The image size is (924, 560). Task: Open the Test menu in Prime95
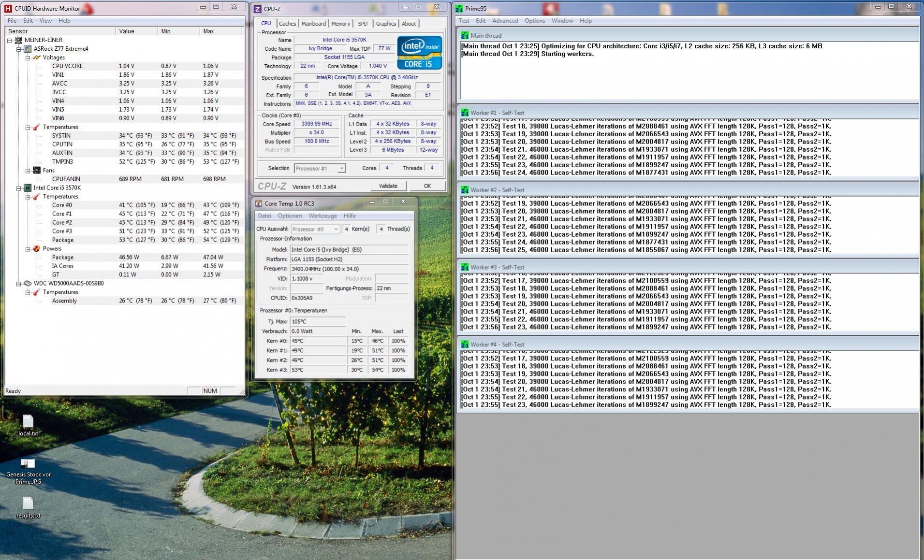tap(464, 21)
